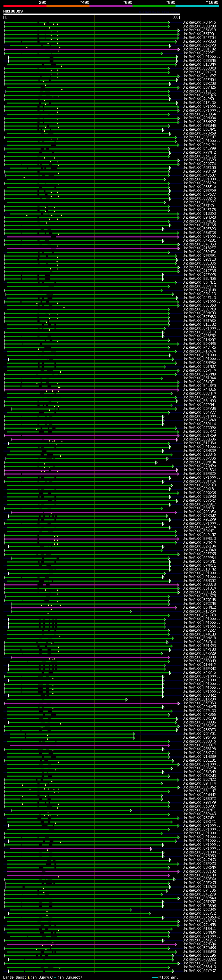The height and width of the screenshot is (980, 222).
Task: Select hit label UniRef100_Q3TYL4
Action: point(199,481)
